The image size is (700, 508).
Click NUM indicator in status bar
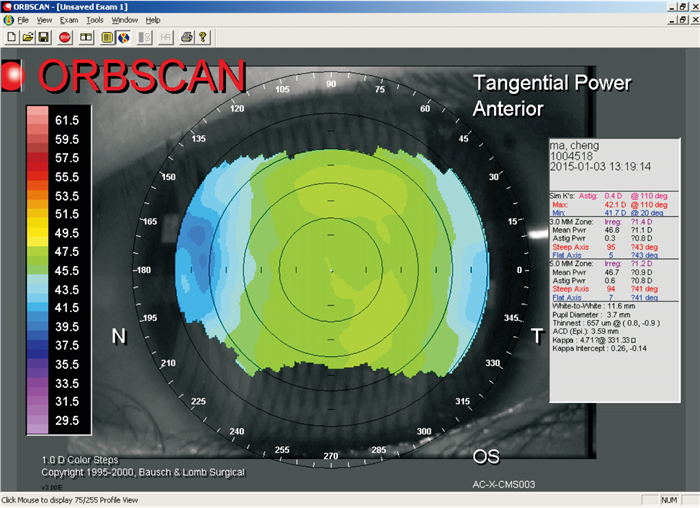669,500
